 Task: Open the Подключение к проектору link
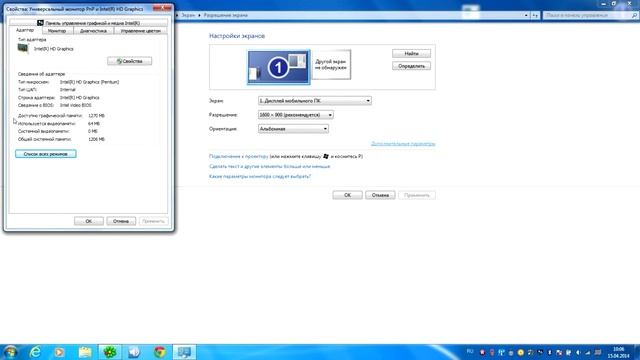click(x=239, y=156)
